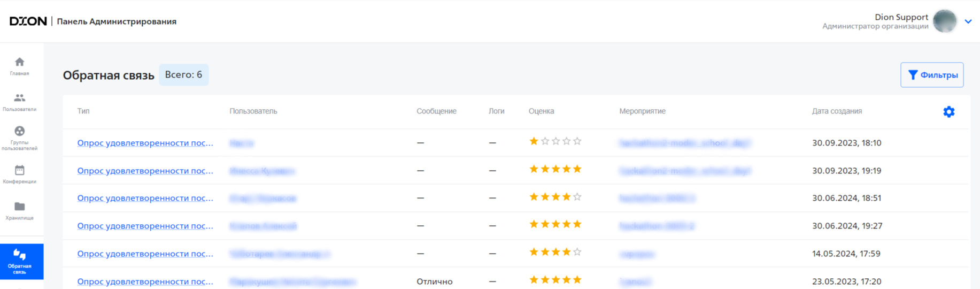Screen dimensions: 980x289
Task: Click four-star rating in 30.06.2024, 18:51 row
Action: coord(555,197)
